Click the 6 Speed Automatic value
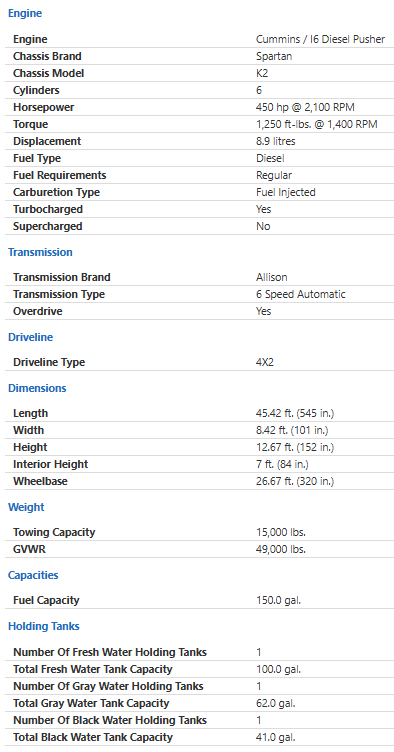 (x=301, y=294)
